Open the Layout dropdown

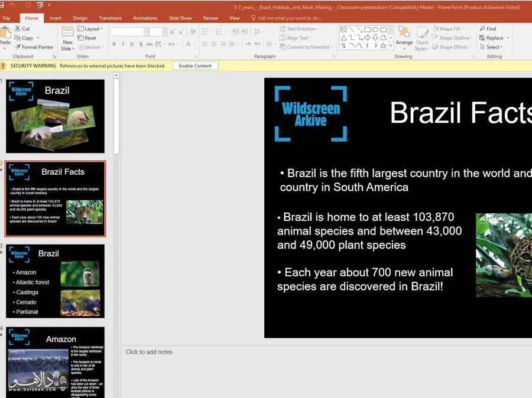tap(90, 29)
